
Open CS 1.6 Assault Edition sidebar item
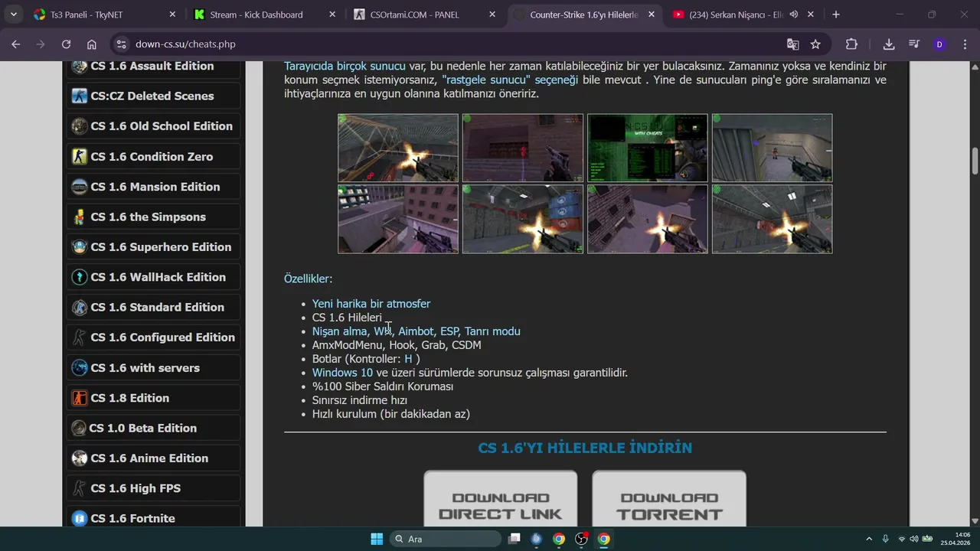point(153,67)
